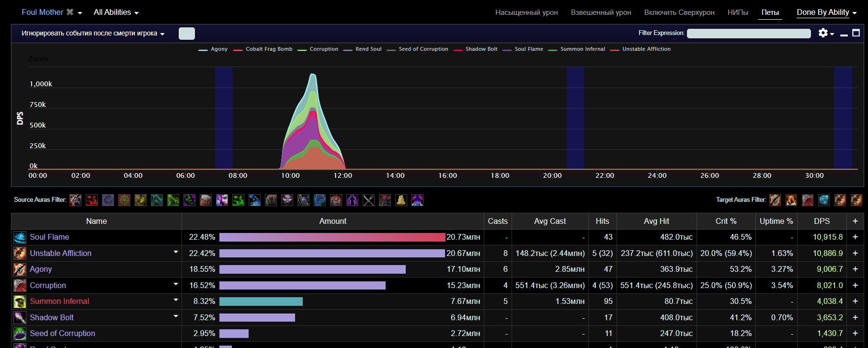This screenshot has width=868, height=348.
Task: Click the plus button on the Agony row
Action: click(x=855, y=269)
